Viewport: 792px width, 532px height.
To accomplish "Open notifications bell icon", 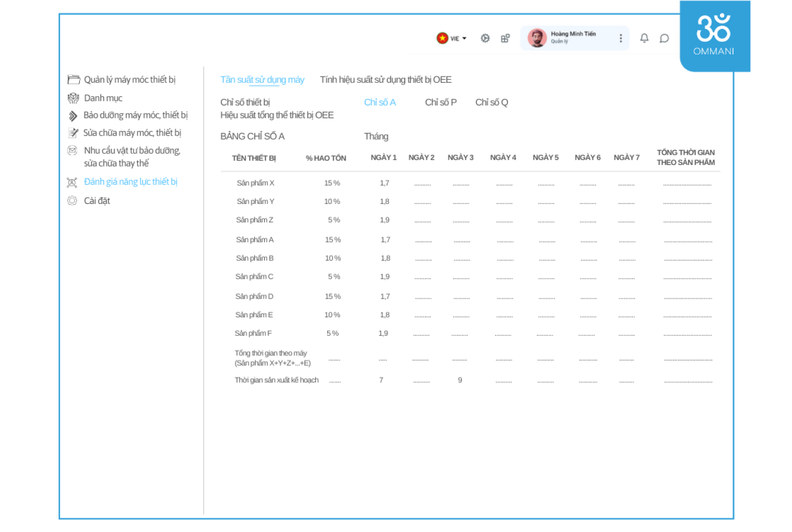I will pos(644,38).
